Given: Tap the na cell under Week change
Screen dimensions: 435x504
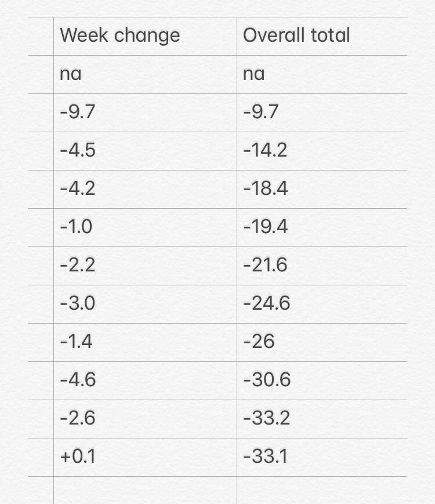Looking at the screenshot, I should [146, 75].
